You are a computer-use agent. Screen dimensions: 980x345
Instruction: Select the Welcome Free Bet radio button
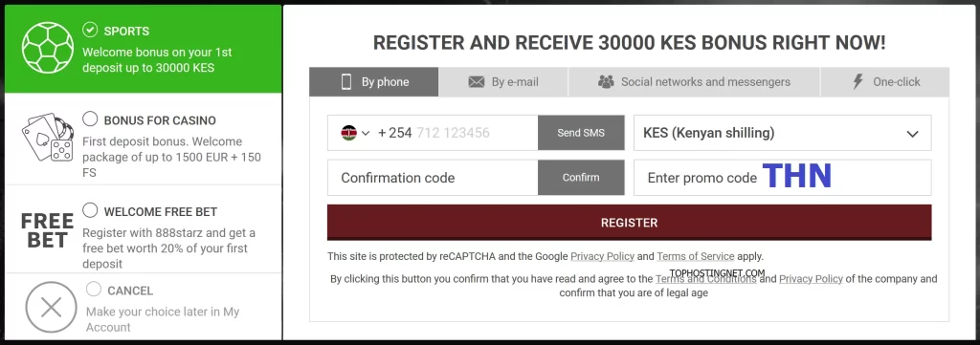tap(90, 210)
